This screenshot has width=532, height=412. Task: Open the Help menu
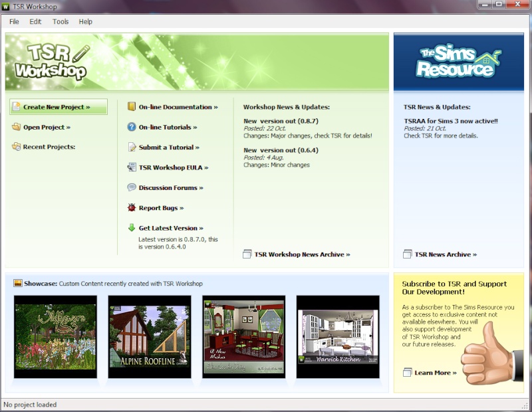pyautogui.click(x=86, y=22)
